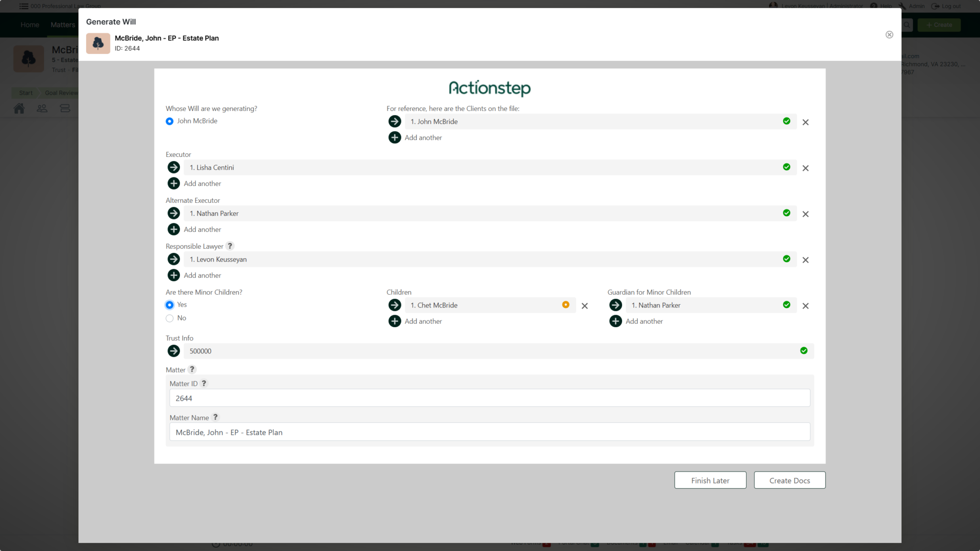The image size is (980, 551).
Task: Click the arrow icon beside Chet McBride
Action: tap(395, 305)
